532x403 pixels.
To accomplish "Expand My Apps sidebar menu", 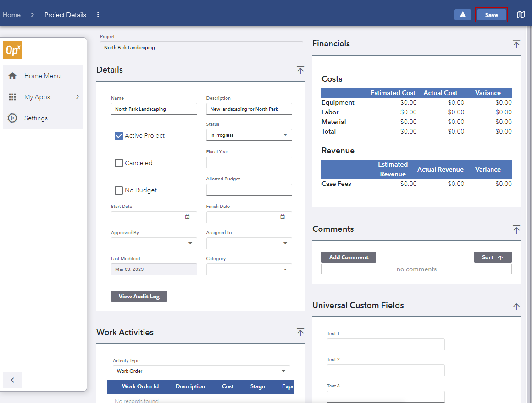I will pyautogui.click(x=44, y=97).
